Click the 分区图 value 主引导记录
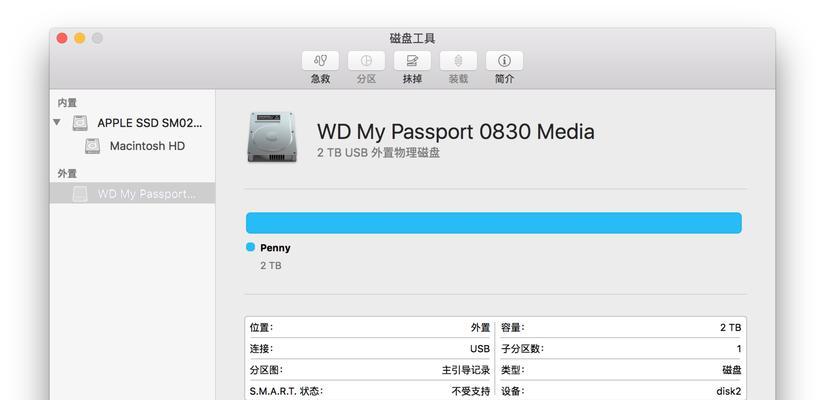The width and height of the screenshot is (825, 400). pyautogui.click(x=466, y=370)
